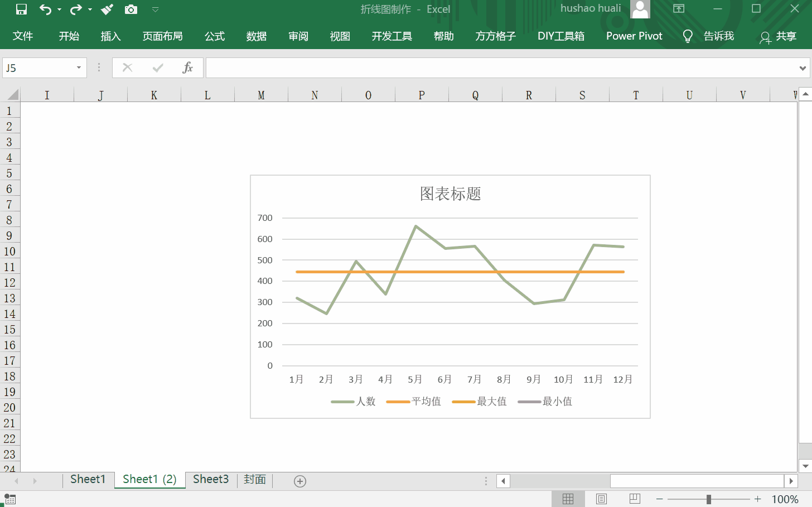
Task: Switch to the 插入 ribbon tab
Action: click(110, 36)
